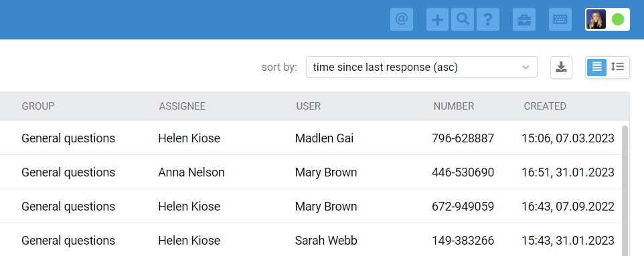The height and width of the screenshot is (256, 644).
Task: Switch to compact list view icon
Action: tap(596, 67)
